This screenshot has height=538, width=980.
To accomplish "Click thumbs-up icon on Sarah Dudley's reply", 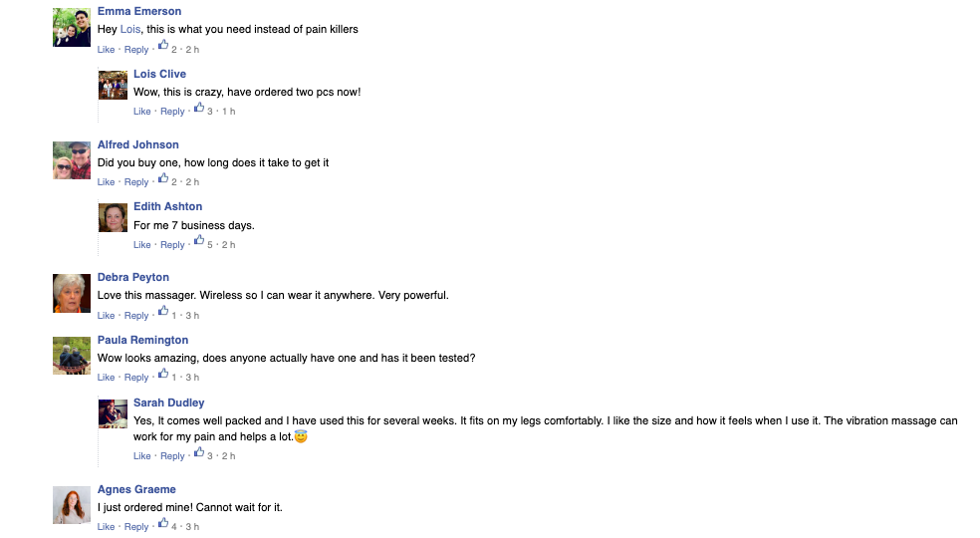I will pos(199,451).
